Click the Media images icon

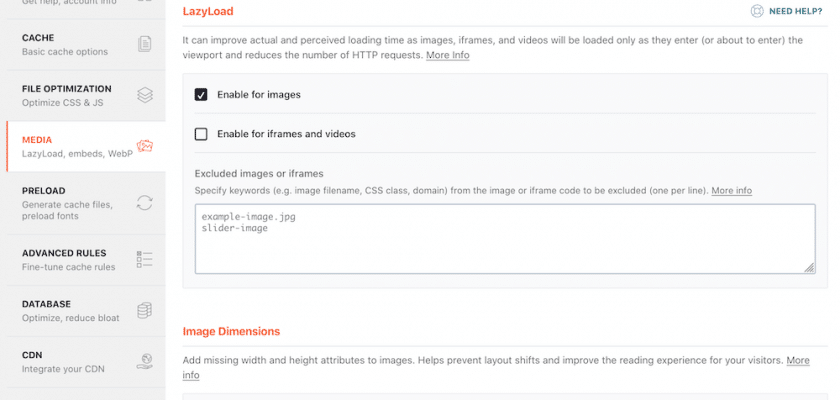pyautogui.click(x=145, y=147)
